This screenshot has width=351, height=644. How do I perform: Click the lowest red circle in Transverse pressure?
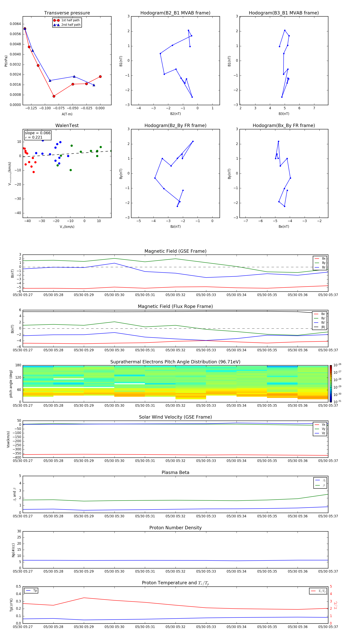point(54,96)
